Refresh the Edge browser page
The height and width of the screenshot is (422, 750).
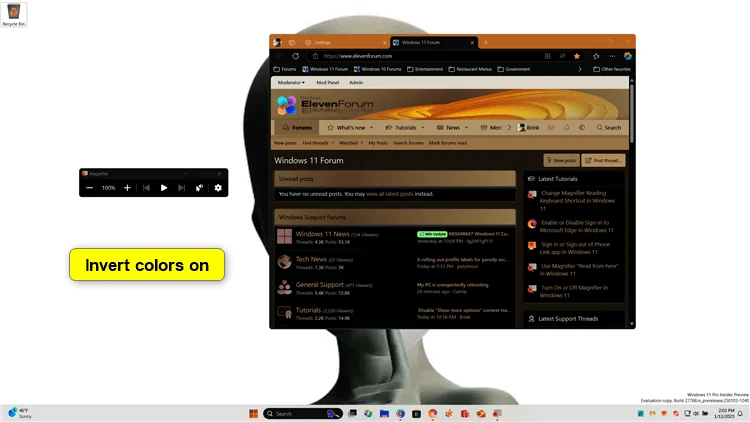point(296,56)
